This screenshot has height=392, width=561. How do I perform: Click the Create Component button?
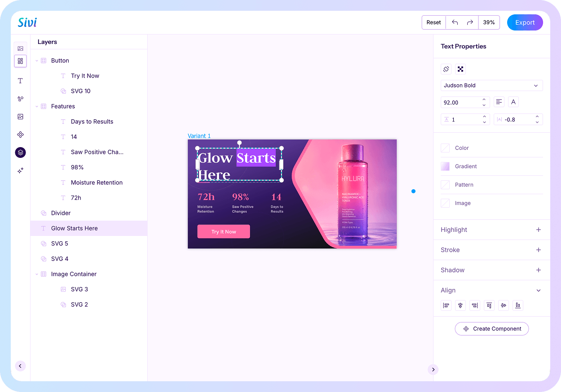click(492, 329)
